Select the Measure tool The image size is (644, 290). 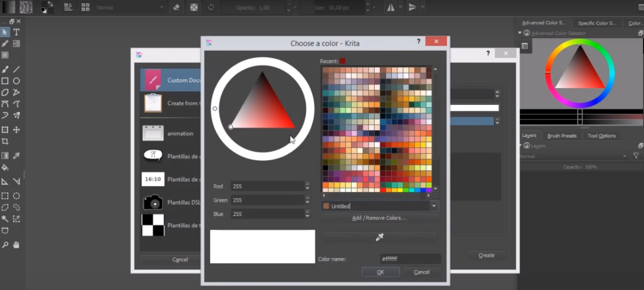pos(16,182)
